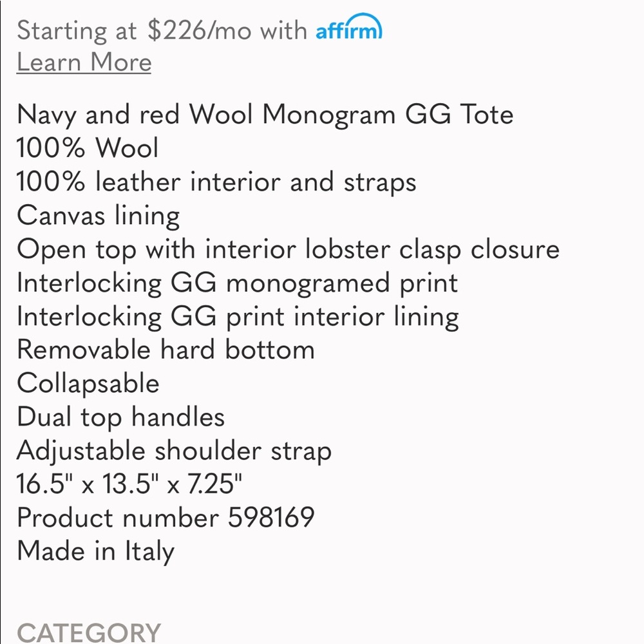Click '100% leather interior and straps' text

216,182
